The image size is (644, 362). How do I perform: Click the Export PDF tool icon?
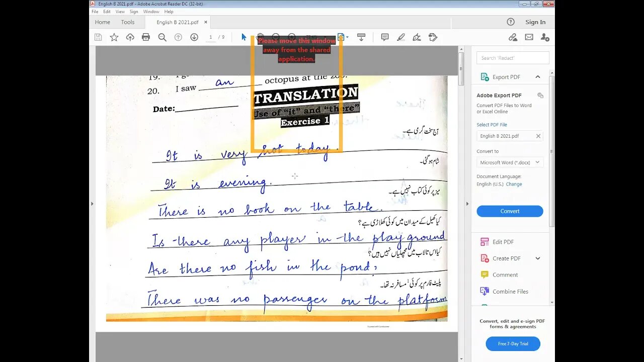pos(485,77)
